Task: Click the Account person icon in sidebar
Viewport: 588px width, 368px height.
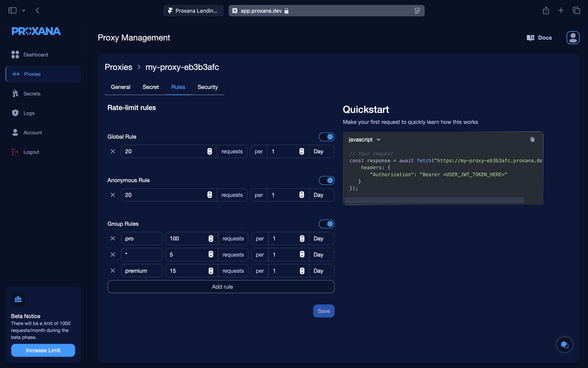Action: (15, 132)
